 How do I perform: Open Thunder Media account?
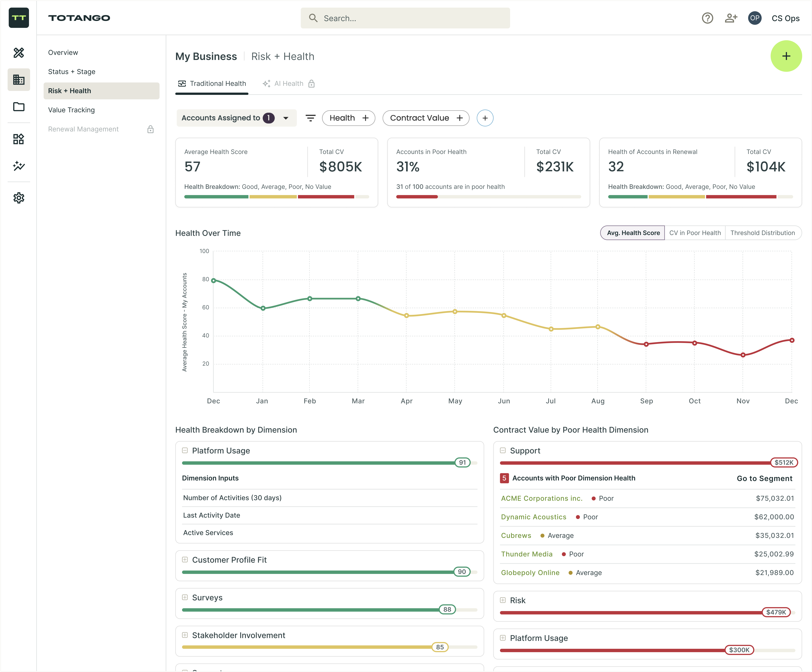[527, 554]
